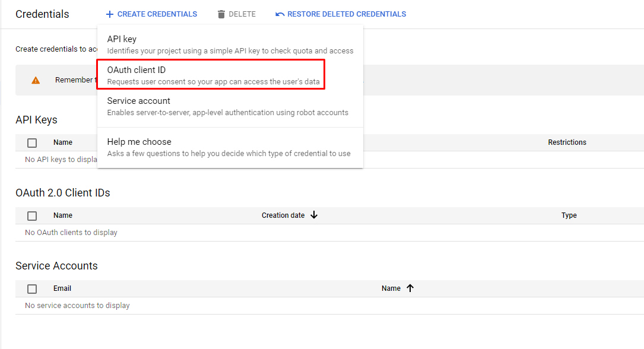Click the 'No service accounts to display' text

(x=77, y=306)
